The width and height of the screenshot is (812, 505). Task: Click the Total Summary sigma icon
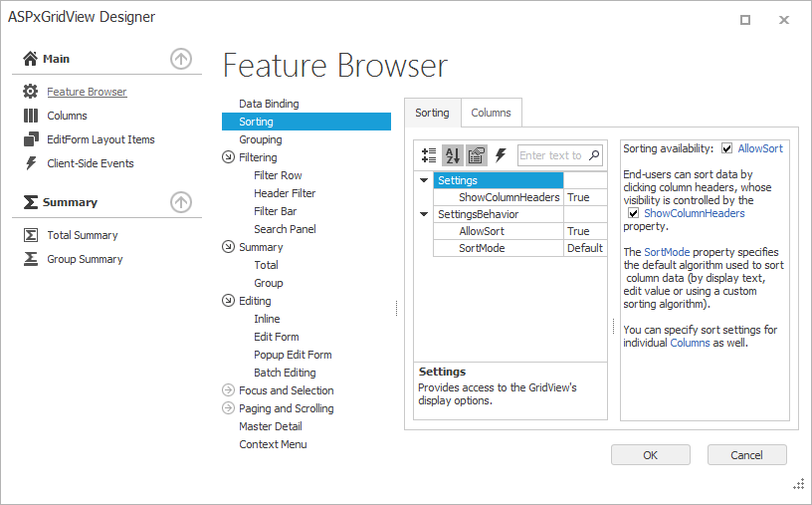point(31,235)
